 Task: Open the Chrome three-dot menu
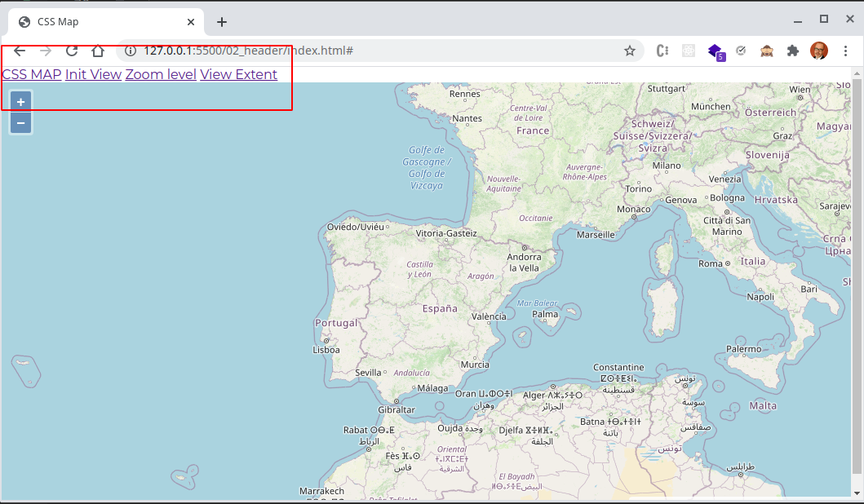[x=845, y=51]
